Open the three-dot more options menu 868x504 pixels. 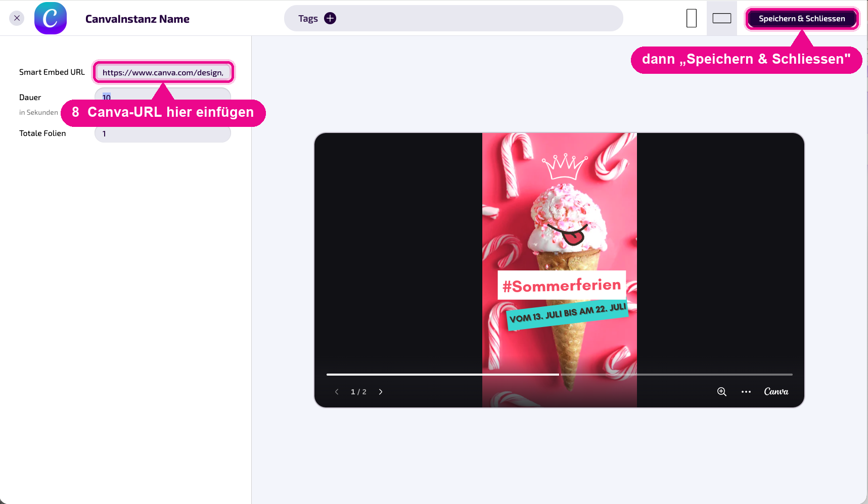[x=746, y=392]
